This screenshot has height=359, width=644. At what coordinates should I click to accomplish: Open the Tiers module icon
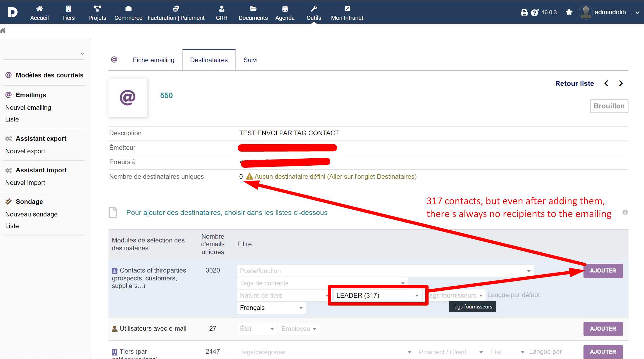pos(68,8)
